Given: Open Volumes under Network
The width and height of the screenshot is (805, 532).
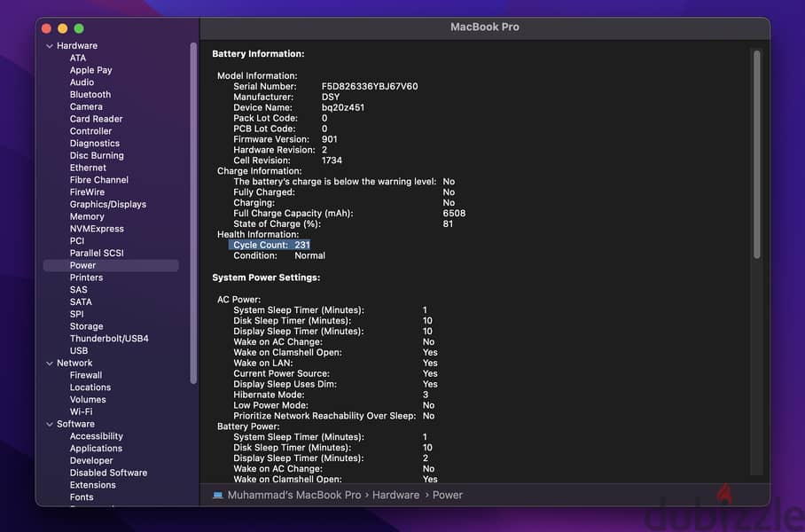Looking at the screenshot, I should [89, 400].
